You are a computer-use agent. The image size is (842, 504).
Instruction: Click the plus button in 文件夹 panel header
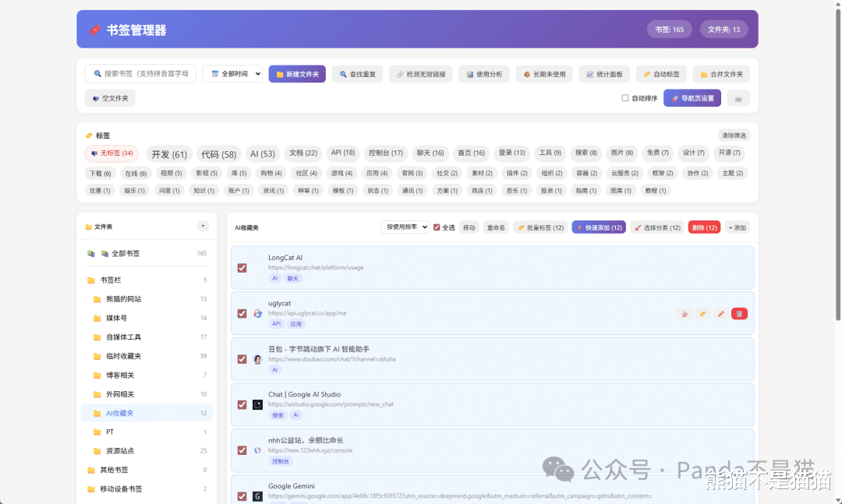(203, 226)
